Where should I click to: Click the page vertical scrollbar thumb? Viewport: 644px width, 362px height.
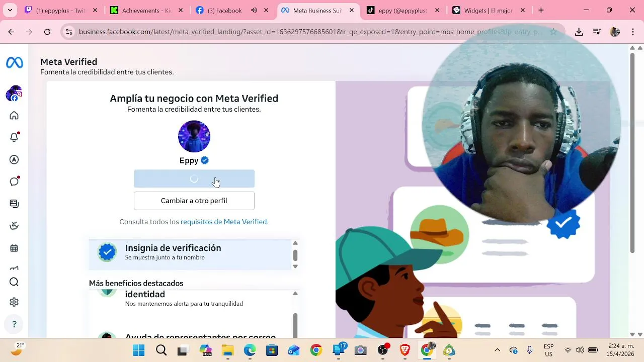(x=632, y=152)
